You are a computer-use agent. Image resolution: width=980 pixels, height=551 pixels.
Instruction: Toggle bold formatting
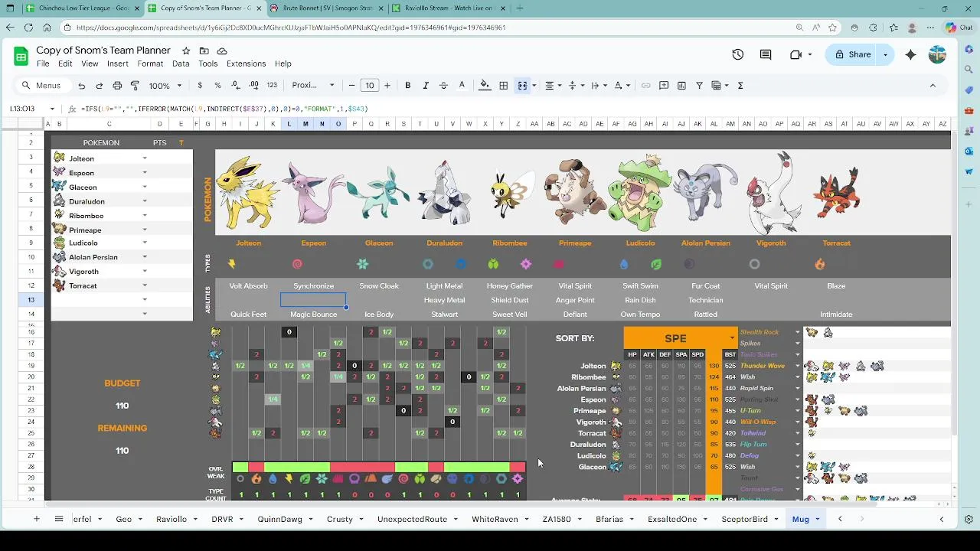(408, 86)
